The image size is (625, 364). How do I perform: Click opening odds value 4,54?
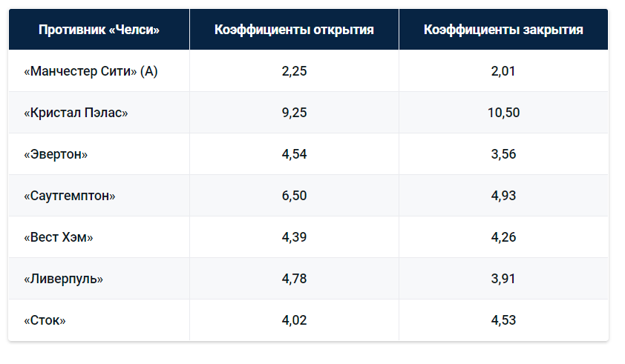(294, 154)
